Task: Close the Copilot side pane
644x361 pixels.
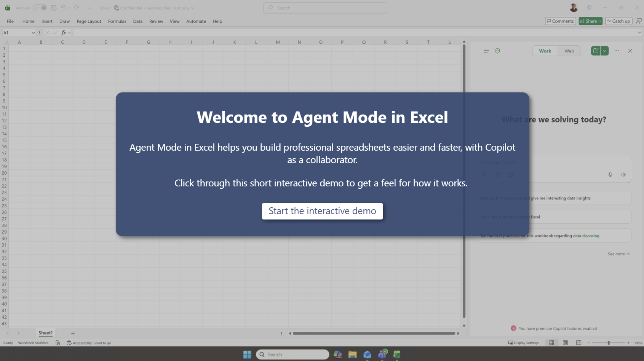Action: [630, 51]
